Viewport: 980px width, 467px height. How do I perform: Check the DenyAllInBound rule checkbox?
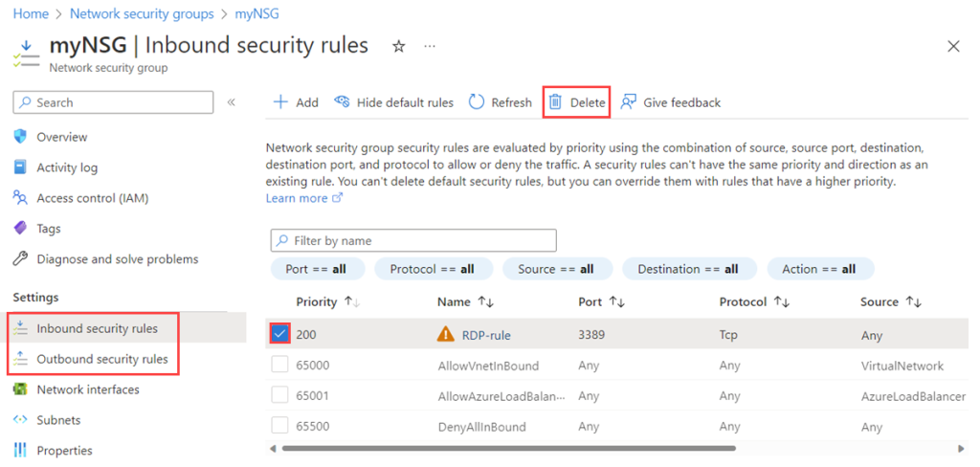pyautogui.click(x=279, y=426)
